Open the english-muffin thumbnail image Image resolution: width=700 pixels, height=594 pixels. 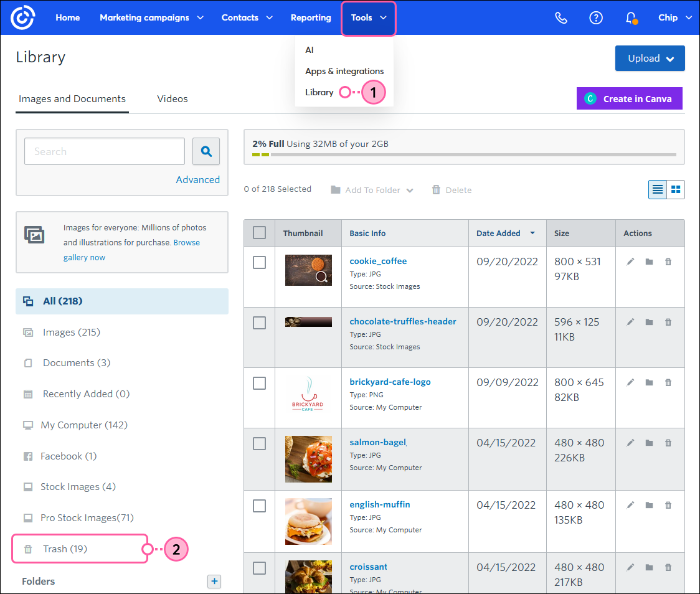[x=308, y=521]
